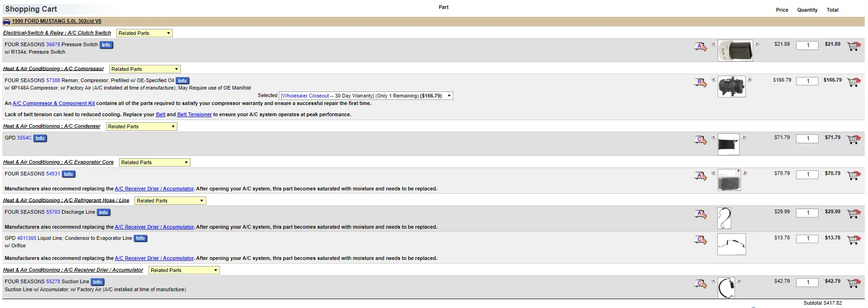
Task: Open the part number 4811365 link
Action: click(27, 238)
